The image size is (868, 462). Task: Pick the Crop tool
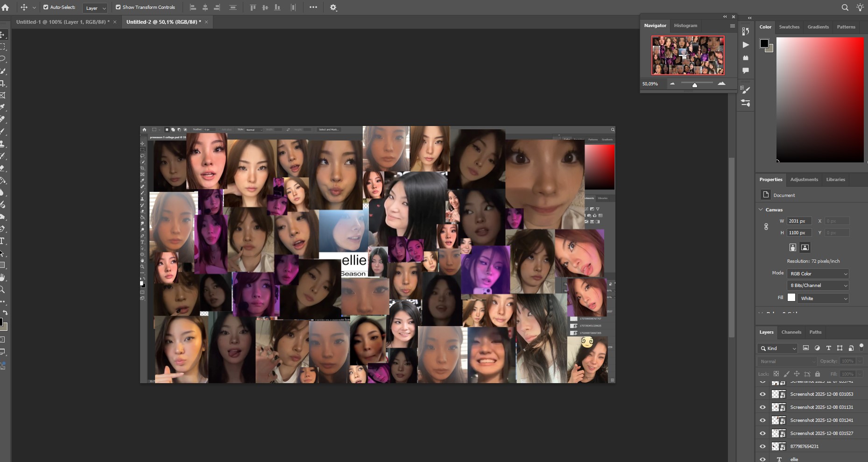coord(2,84)
